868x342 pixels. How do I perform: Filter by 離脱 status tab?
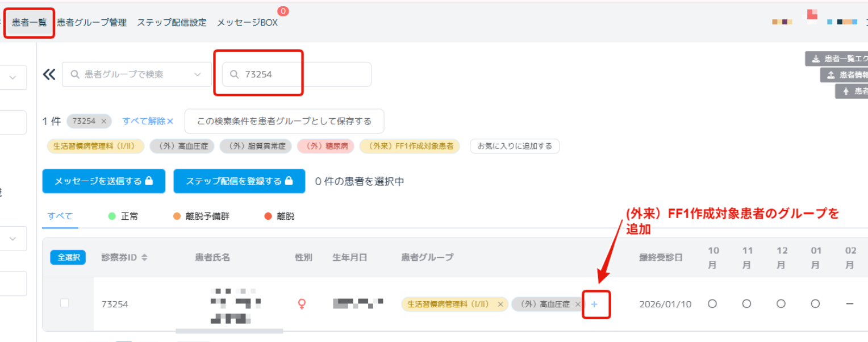pyautogui.click(x=279, y=216)
